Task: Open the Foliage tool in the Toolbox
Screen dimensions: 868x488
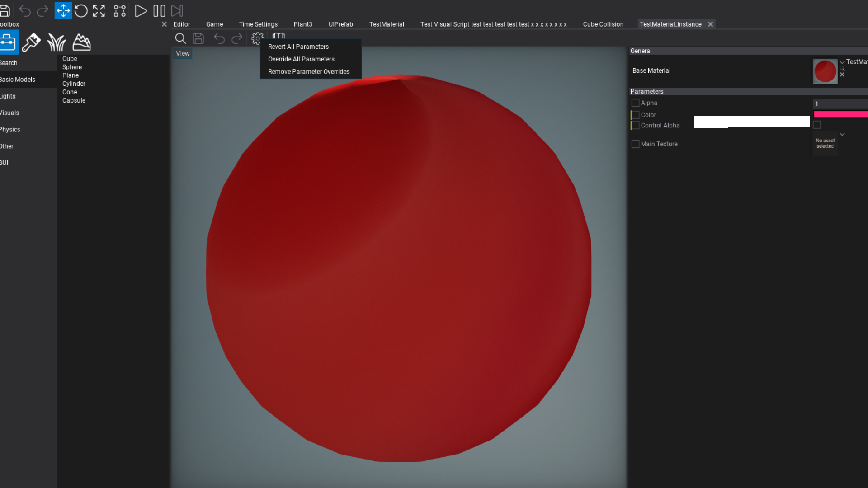Action: pyautogui.click(x=56, y=42)
